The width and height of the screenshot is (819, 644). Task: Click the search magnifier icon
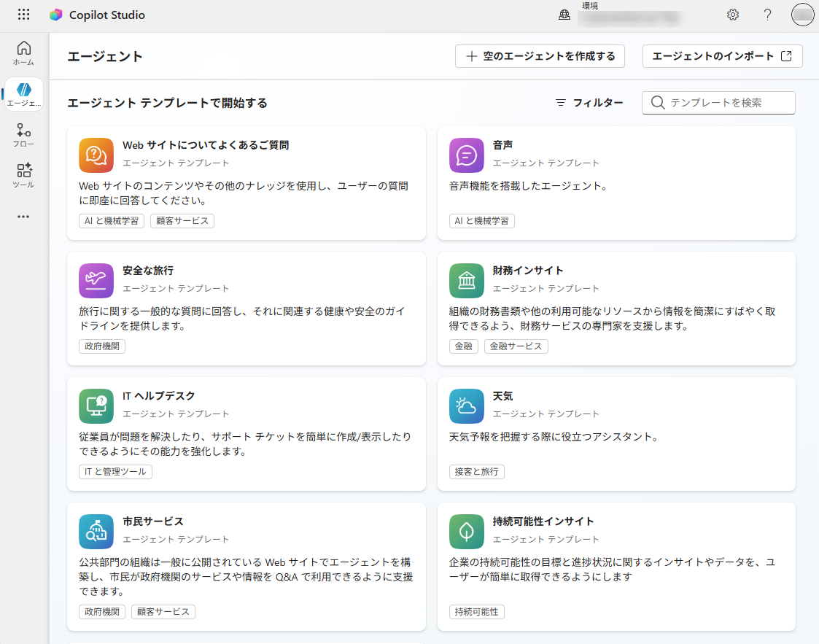coord(658,102)
